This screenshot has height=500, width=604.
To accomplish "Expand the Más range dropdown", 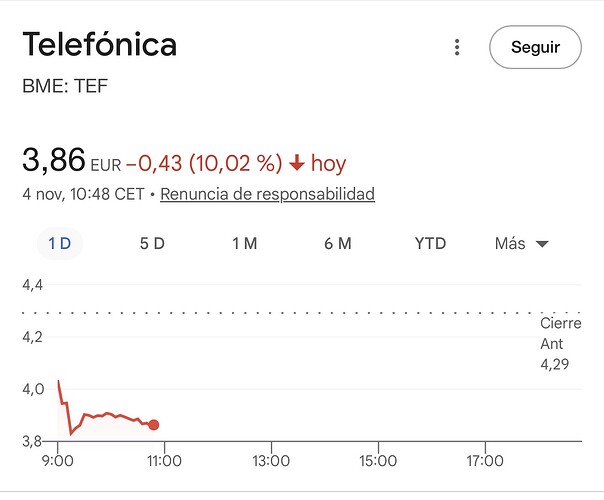I will click(x=512, y=244).
